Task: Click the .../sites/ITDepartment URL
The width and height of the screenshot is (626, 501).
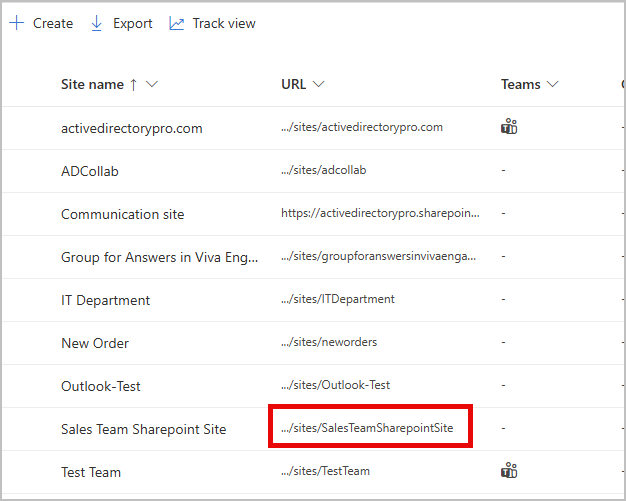Action: [338, 299]
